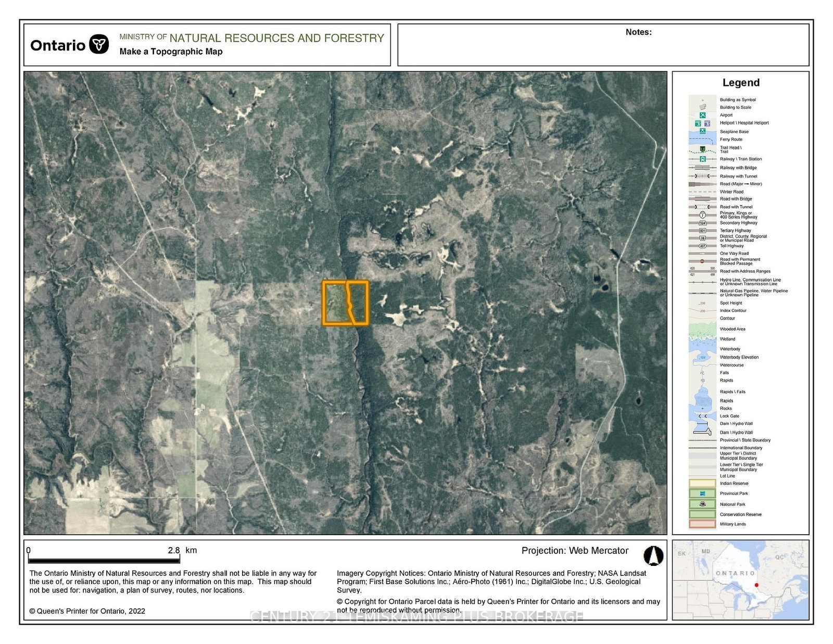Click the National Park legend symbol

tap(702, 504)
